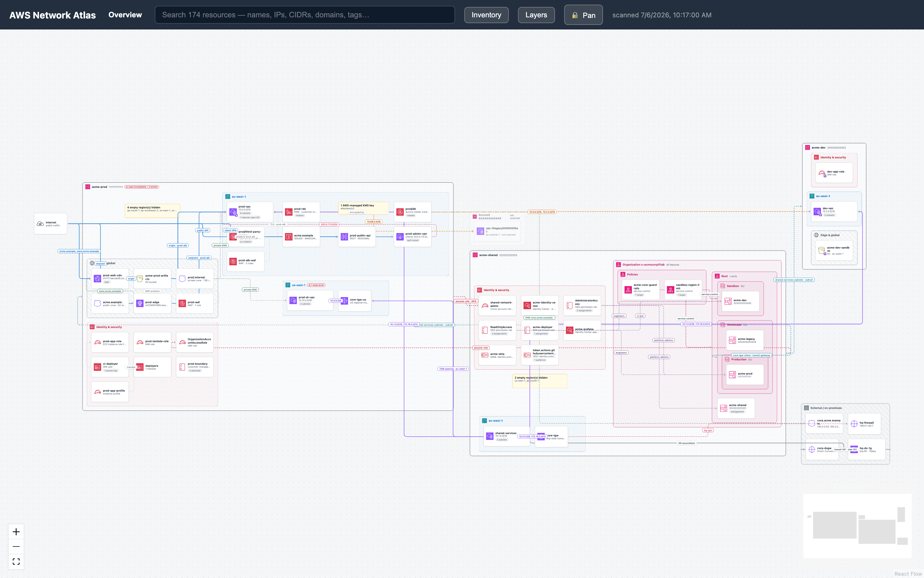Select the acme-legacy account icon
Screen dimensions: 924x578
click(732, 340)
